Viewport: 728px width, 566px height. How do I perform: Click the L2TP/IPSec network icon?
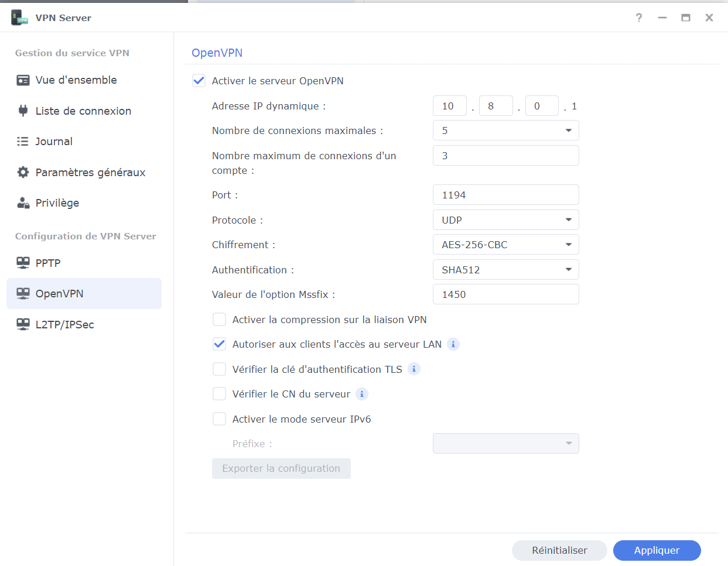click(x=23, y=324)
